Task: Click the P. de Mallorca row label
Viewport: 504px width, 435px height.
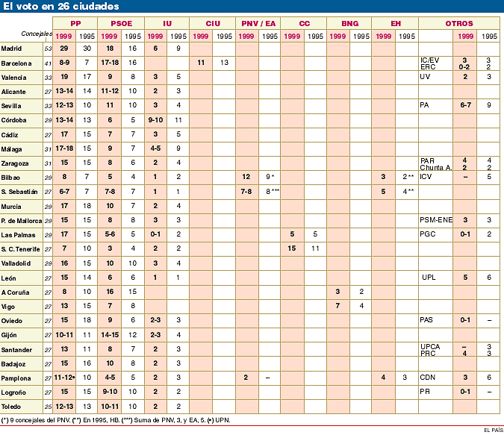Action: point(21,221)
